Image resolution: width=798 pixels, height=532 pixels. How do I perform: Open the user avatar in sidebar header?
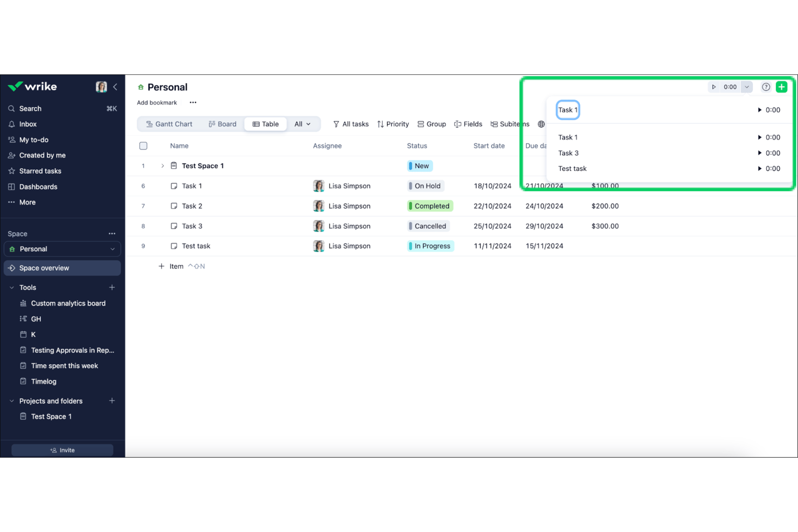[x=101, y=87]
